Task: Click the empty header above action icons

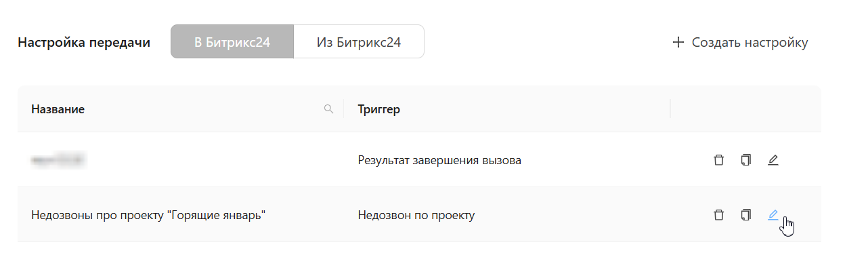Action: click(745, 109)
